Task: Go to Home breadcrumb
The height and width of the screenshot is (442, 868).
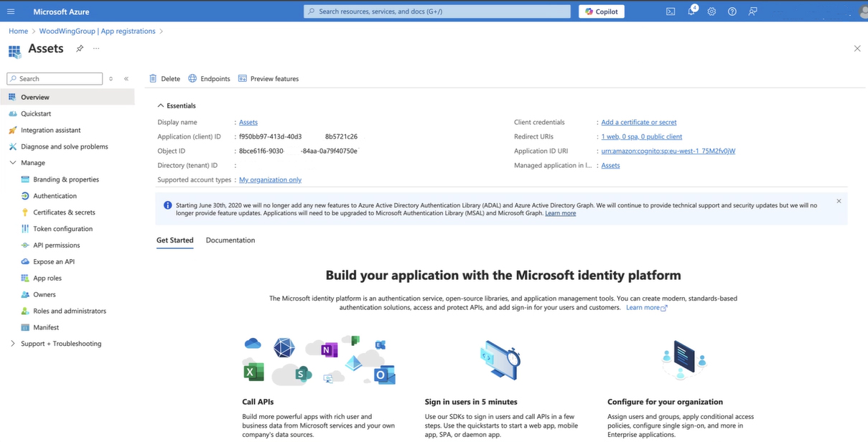Action: point(19,32)
